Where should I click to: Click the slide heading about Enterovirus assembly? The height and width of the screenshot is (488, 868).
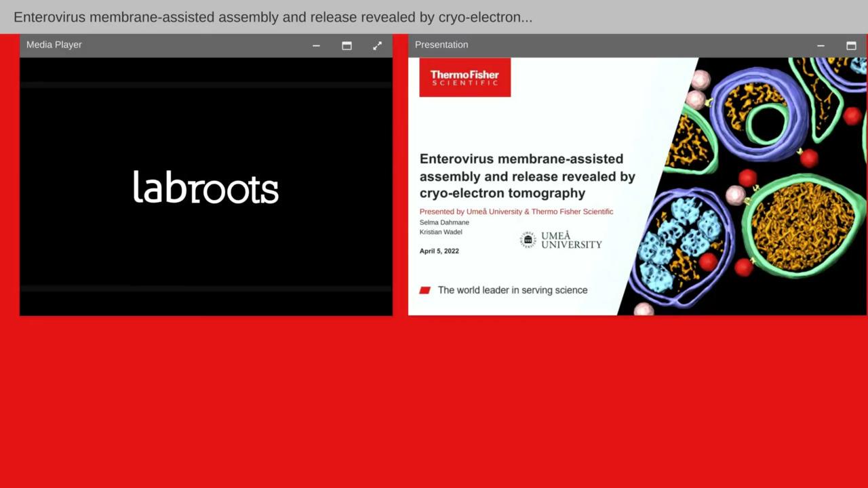tap(527, 176)
